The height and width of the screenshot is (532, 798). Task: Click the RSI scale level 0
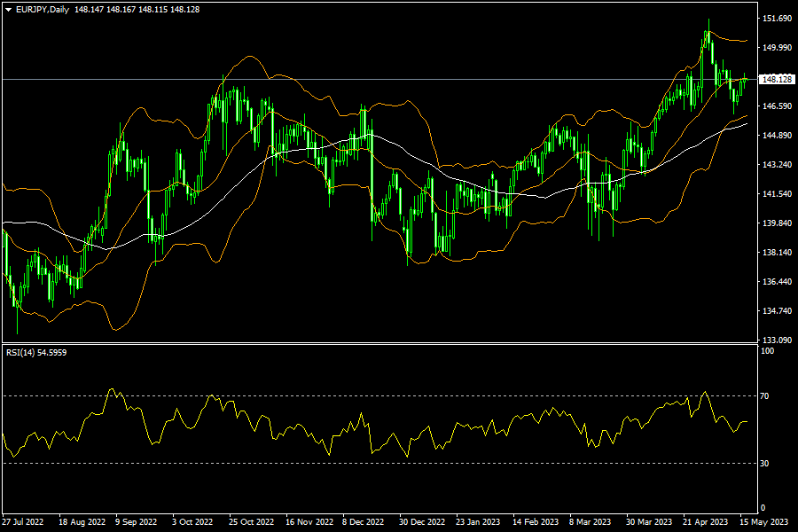click(763, 507)
